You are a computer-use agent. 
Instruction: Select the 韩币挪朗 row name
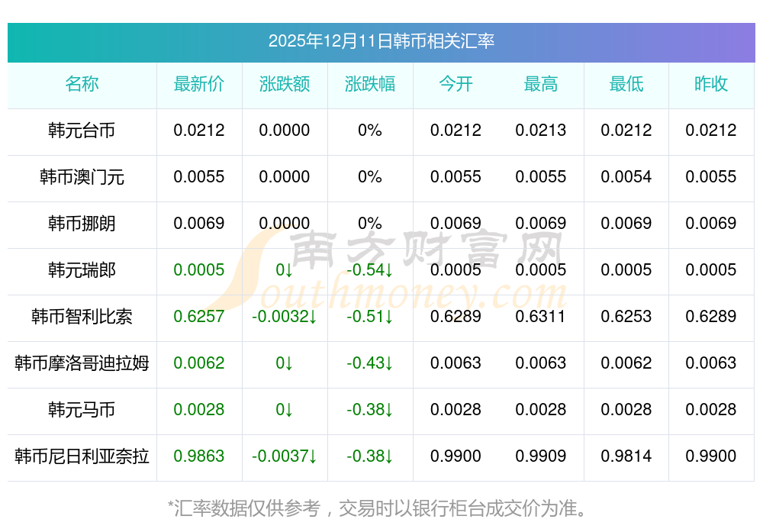pos(82,224)
